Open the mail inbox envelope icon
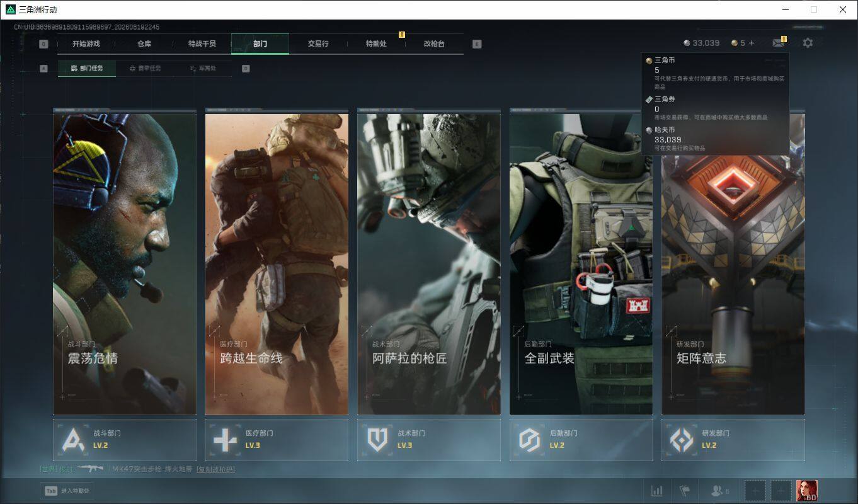The height and width of the screenshot is (504, 858). (779, 43)
